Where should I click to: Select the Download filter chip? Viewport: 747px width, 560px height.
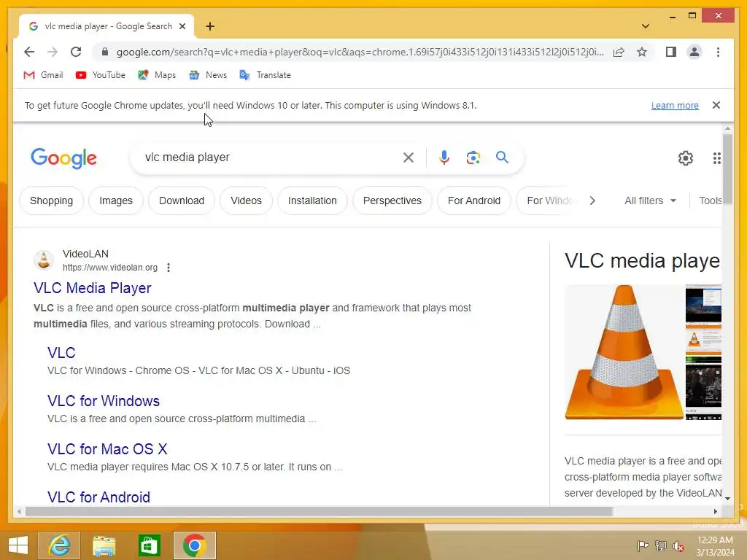coord(182,201)
